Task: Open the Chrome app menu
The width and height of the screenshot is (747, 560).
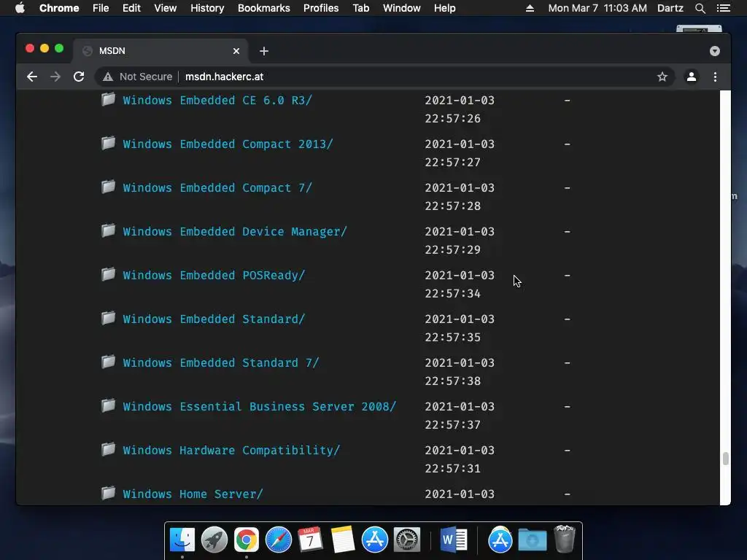Action: (x=59, y=8)
